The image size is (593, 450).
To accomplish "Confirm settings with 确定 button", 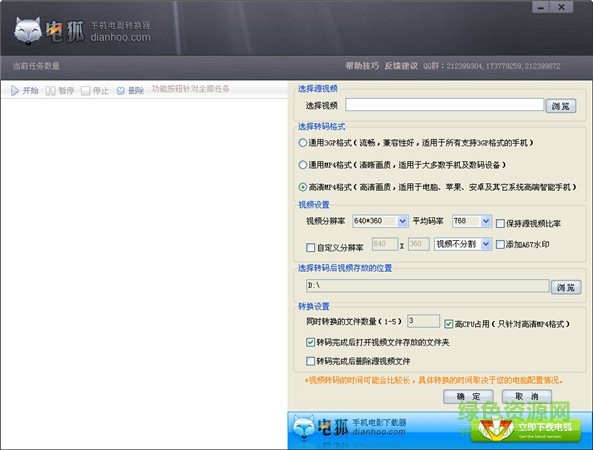I will tap(468, 397).
